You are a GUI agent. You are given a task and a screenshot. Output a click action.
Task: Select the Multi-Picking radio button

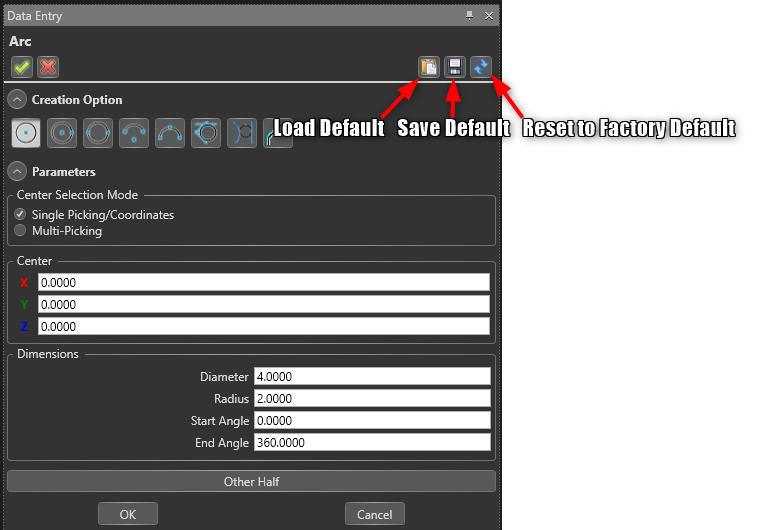[21, 231]
